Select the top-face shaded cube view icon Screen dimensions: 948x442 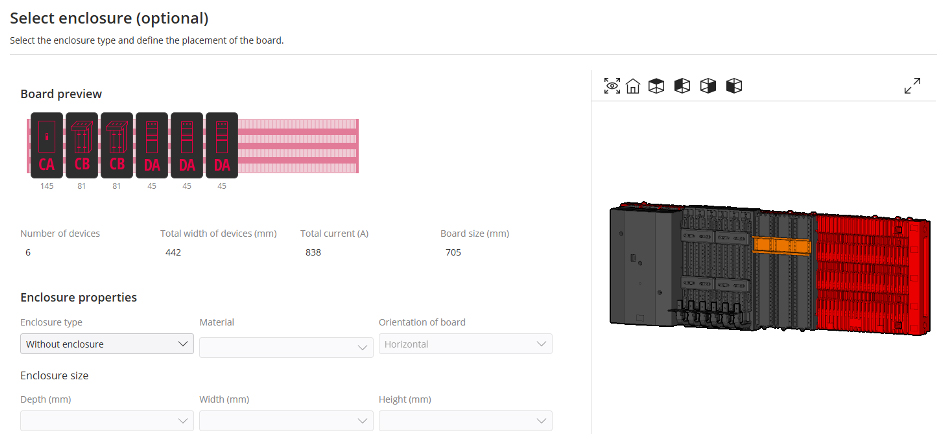pos(656,87)
